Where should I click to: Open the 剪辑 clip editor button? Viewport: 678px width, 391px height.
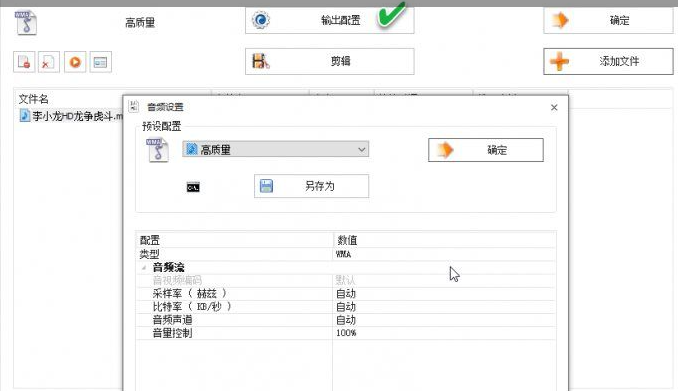coord(329,61)
